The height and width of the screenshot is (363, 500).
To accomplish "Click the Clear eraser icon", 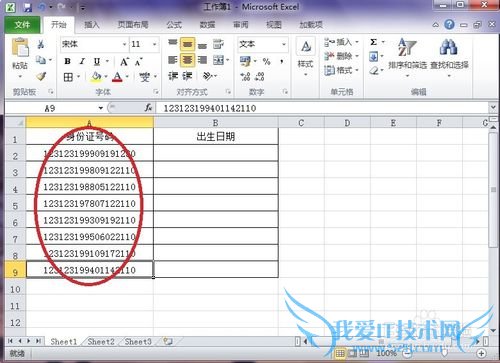I will point(374,70).
